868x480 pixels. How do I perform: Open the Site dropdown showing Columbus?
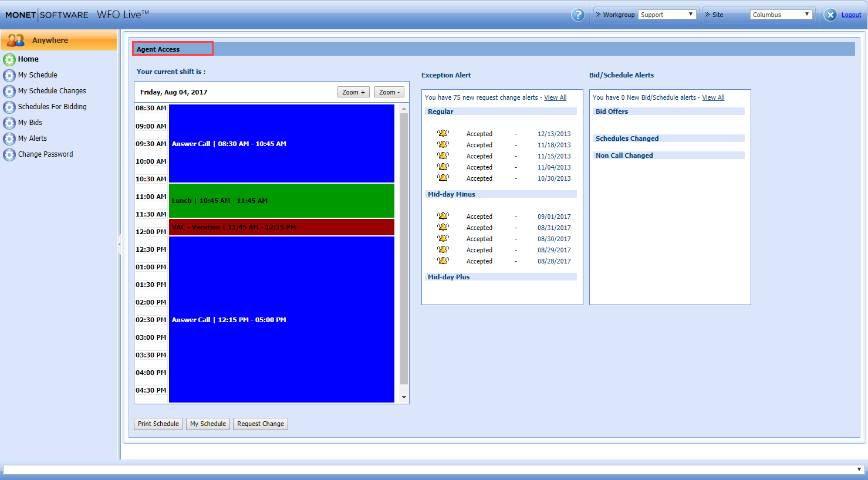point(781,15)
